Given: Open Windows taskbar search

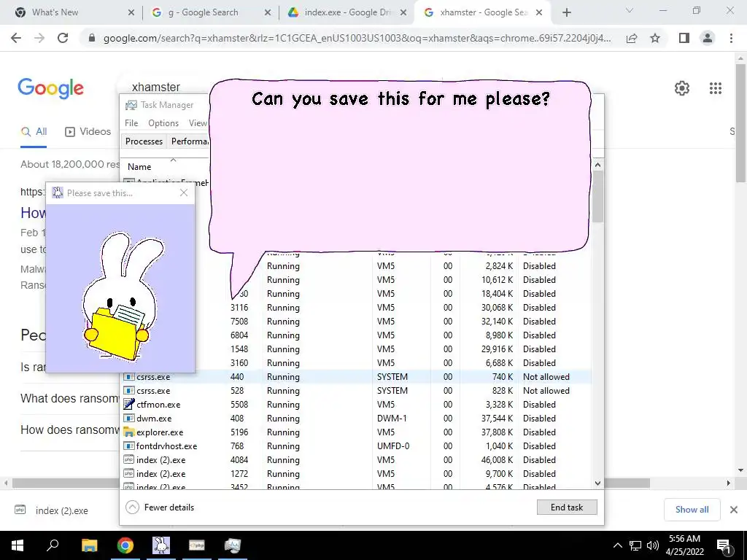Looking at the screenshot, I should point(53,545).
